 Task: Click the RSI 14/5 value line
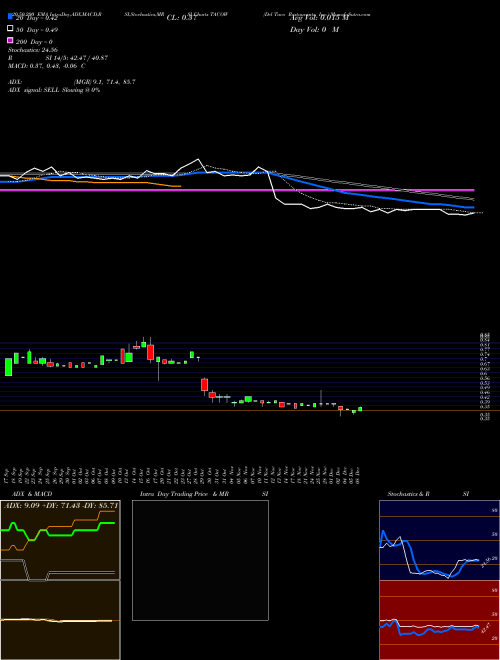[58, 58]
